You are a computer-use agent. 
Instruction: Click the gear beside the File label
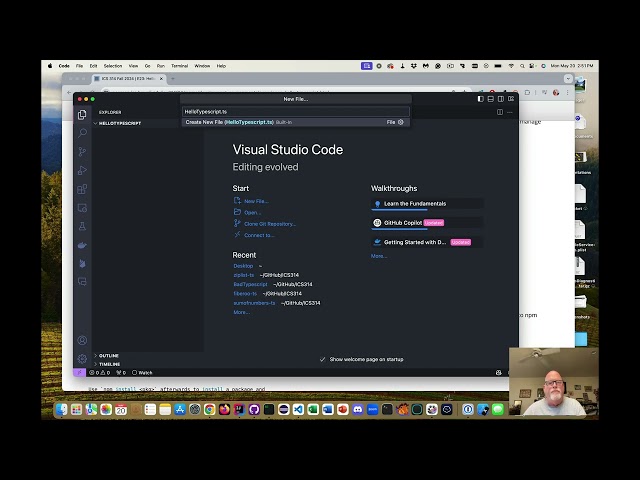tap(401, 122)
